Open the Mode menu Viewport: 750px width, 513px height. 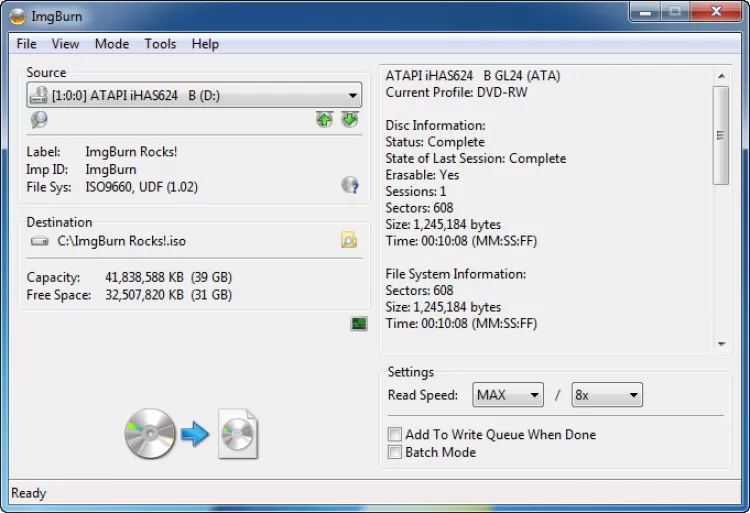tap(112, 44)
